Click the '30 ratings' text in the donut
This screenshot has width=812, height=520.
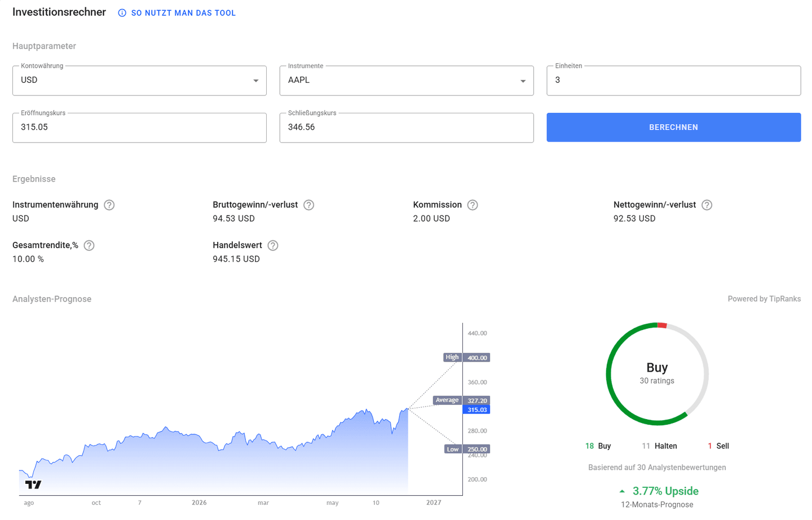657,381
